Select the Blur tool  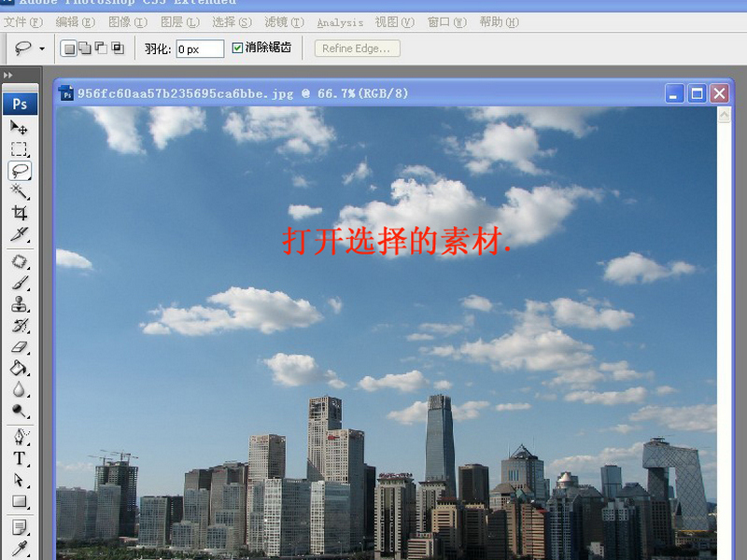tap(19, 389)
